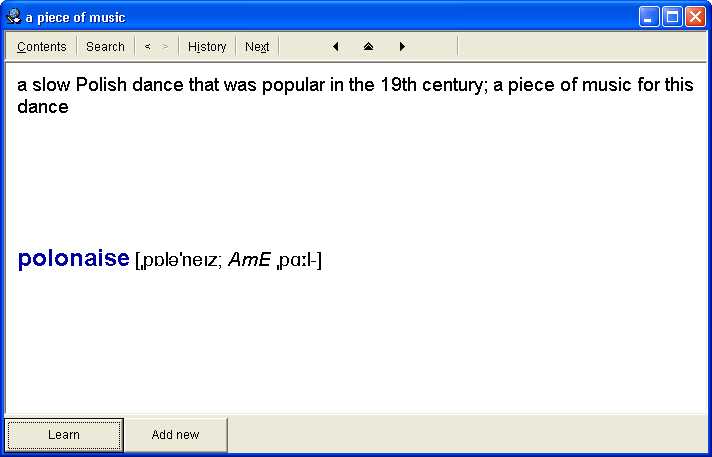This screenshot has height=457, width=712.
Task: Open Search from the toolbar
Action: click(x=105, y=47)
